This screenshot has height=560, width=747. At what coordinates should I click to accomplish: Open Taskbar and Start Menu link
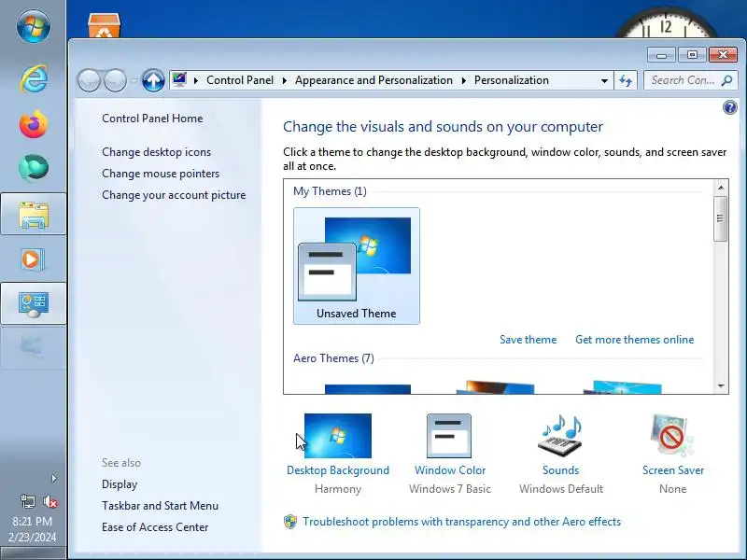pos(160,506)
